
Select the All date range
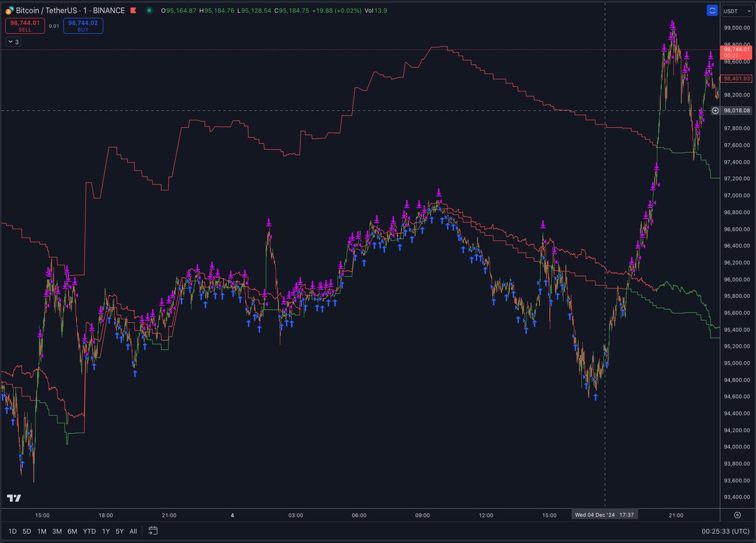(x=133, y=531)
